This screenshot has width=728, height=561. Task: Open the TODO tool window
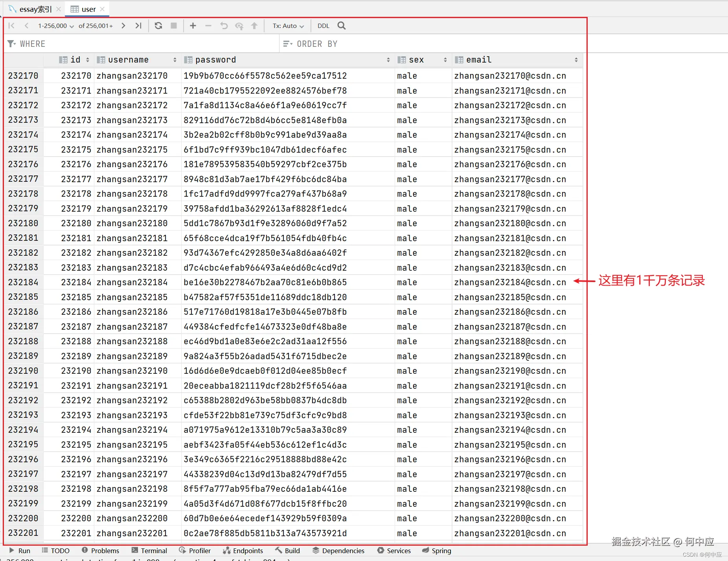(56, 551)
